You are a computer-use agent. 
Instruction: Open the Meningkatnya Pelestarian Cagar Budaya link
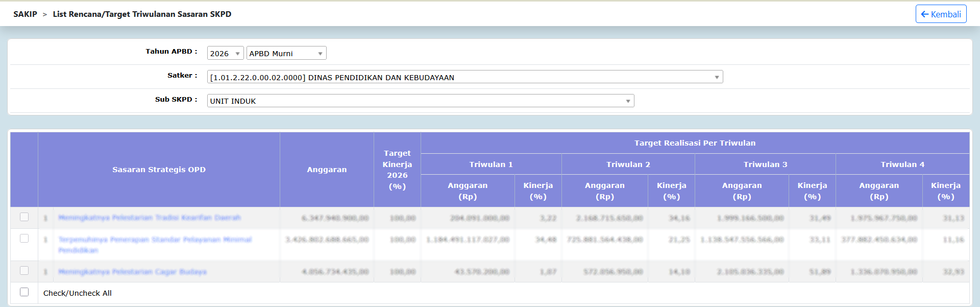pyautogui.click(x=132, y=272)
